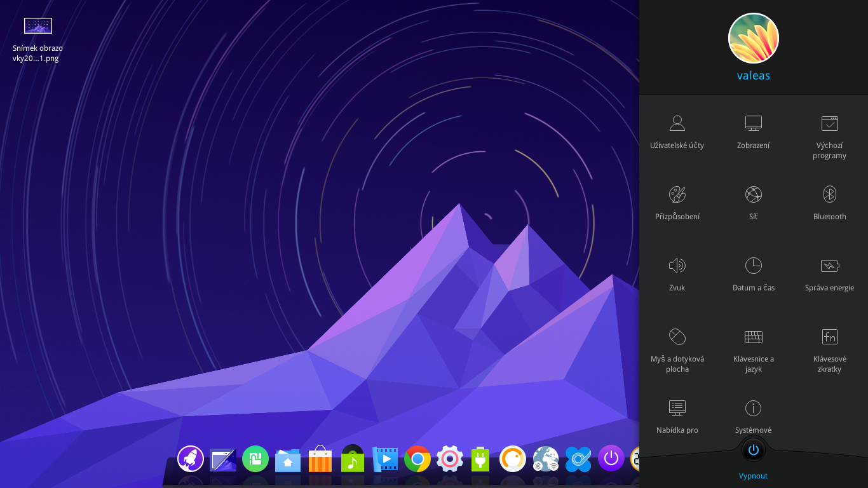The height and width of the screenshot is (488, 868).
Task: Open Klávesnice a jazyk settings
Action: (x=754, y=351)
